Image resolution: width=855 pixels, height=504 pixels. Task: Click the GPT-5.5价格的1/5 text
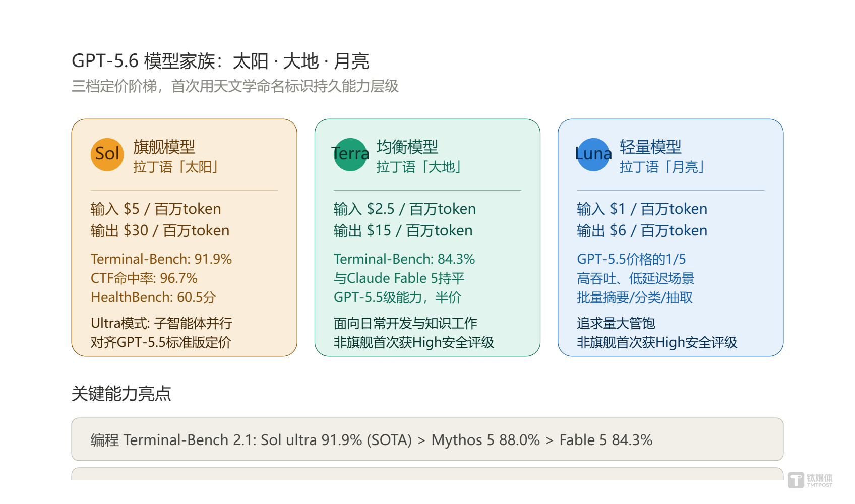coord(632,259)
